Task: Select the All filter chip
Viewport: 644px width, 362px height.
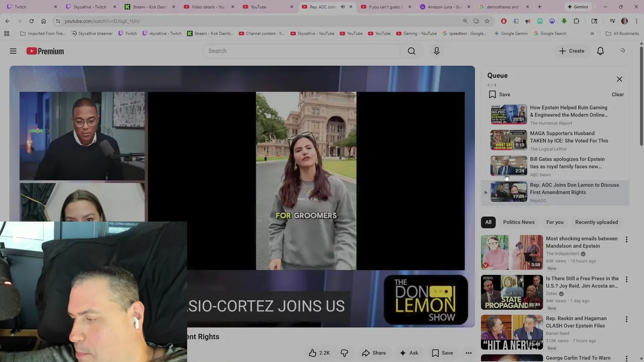Action: [x=488, y=222]
